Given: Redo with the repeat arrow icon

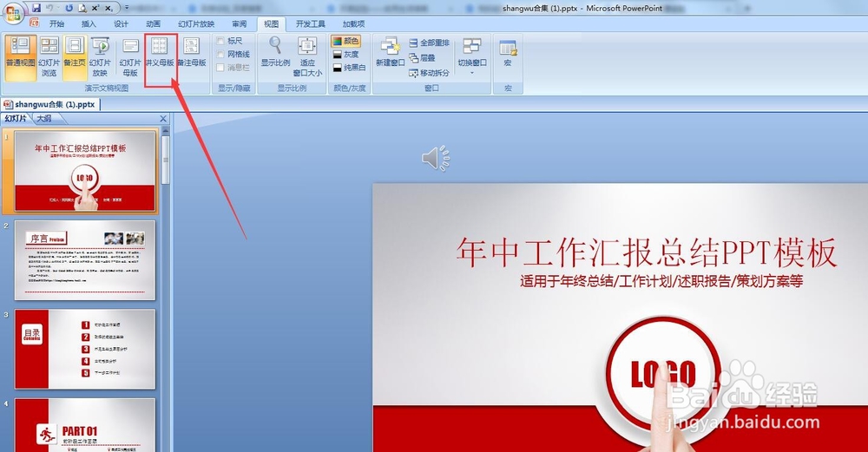Looking at the screenshot, I should click(x=69, y=8).
